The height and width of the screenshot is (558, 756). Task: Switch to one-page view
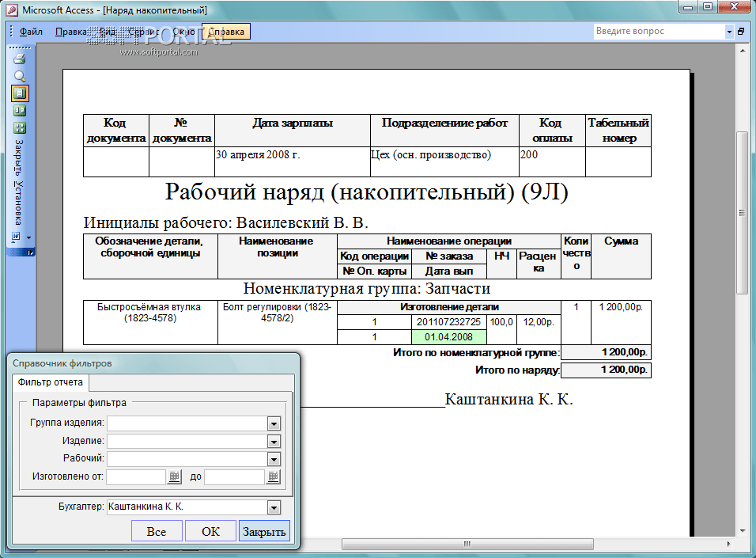click(x=20, y=93)
